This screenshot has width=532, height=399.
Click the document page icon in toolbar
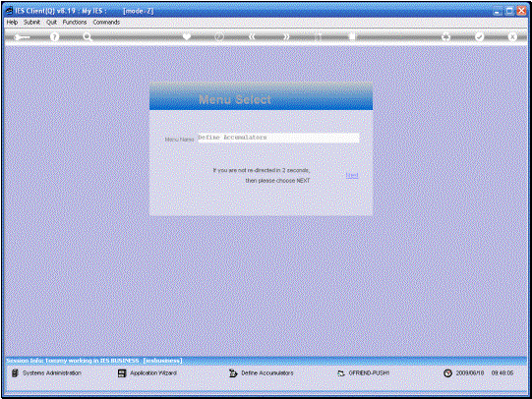(352, 36)
